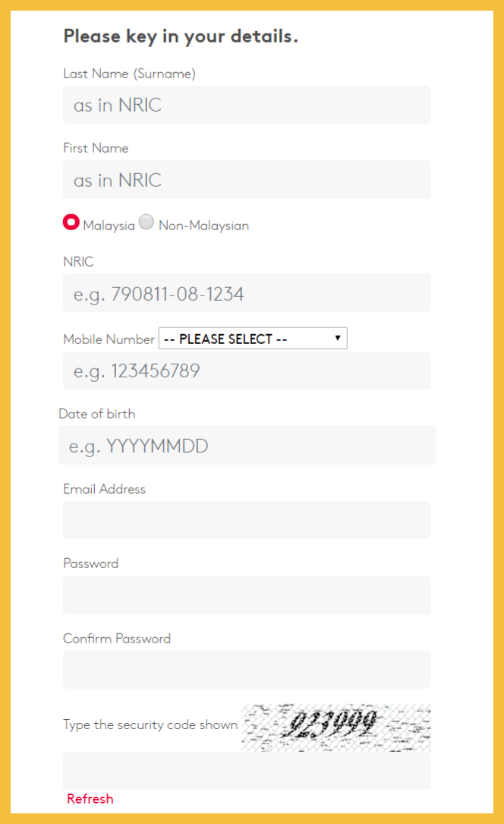The image size is (504, 824).
Task: Focus the Password entry field
Action: pyautogui.click(x=247, y=595)
